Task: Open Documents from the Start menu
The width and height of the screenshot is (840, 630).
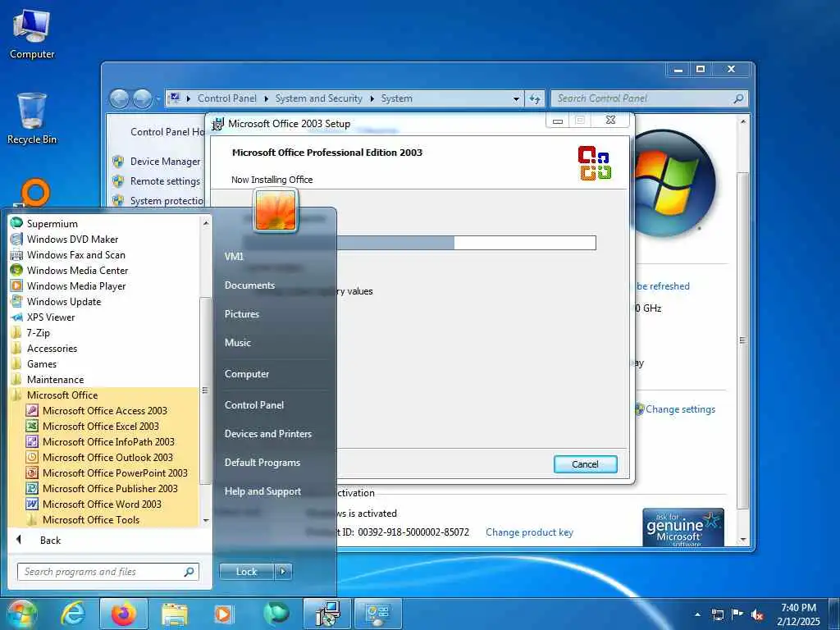Action: (249, 285)
